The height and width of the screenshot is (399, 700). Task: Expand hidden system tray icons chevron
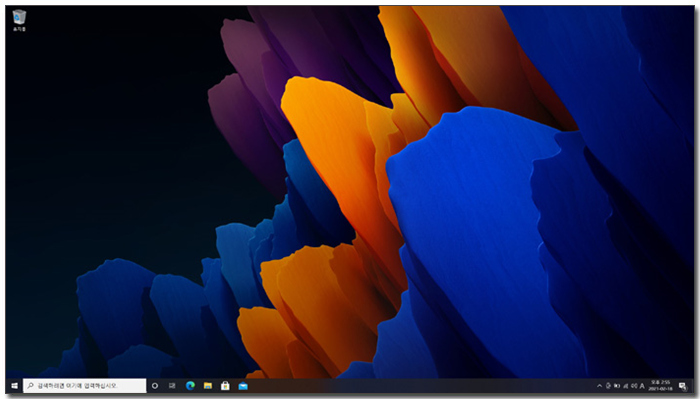[600, 386]
